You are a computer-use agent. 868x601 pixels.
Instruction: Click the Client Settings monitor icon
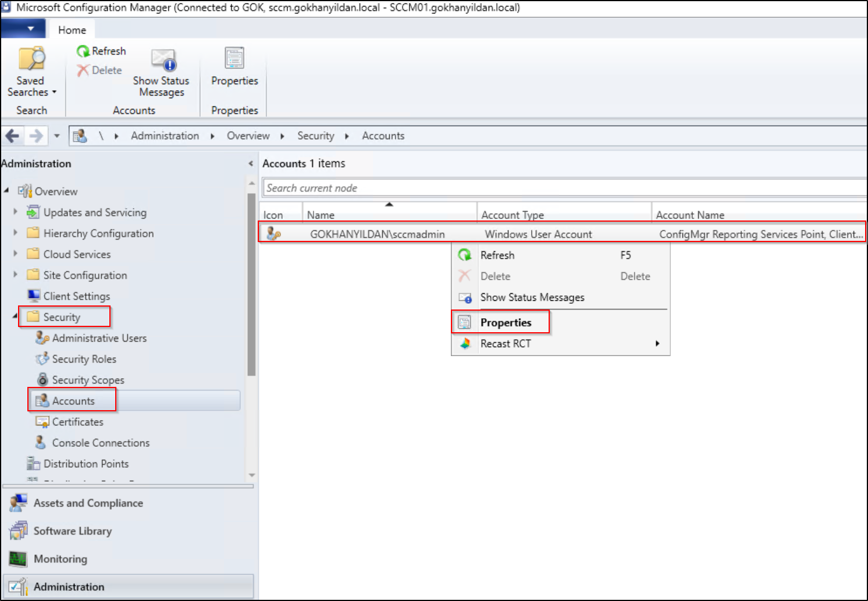(x=34, y=296)
